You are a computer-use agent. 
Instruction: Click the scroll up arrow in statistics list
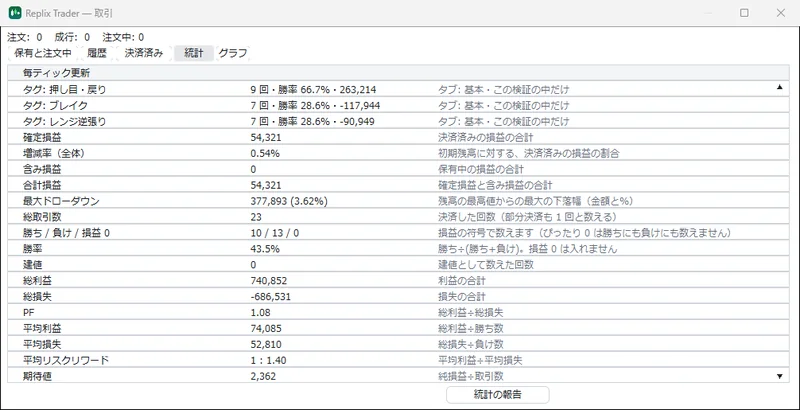point(779,87)
